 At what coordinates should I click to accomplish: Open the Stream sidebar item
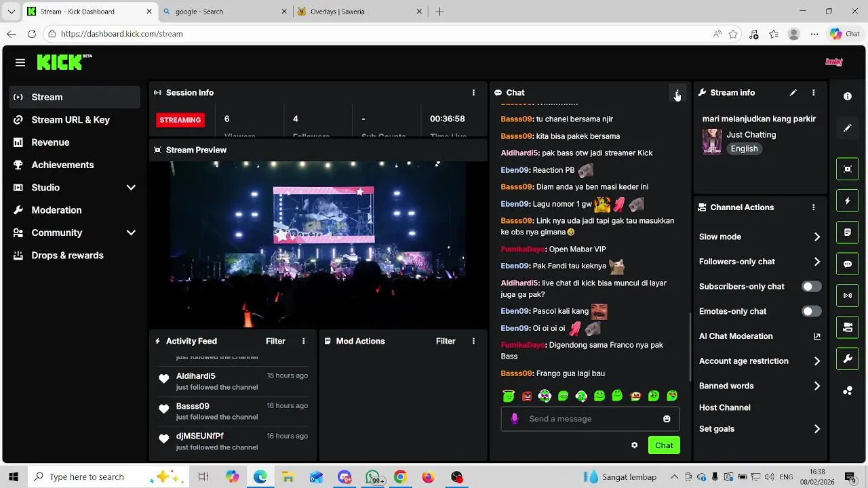(75, 97)
